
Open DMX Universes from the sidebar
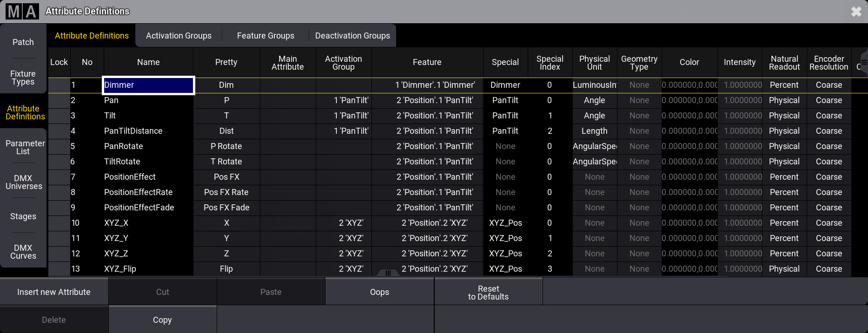coord(23,182)
